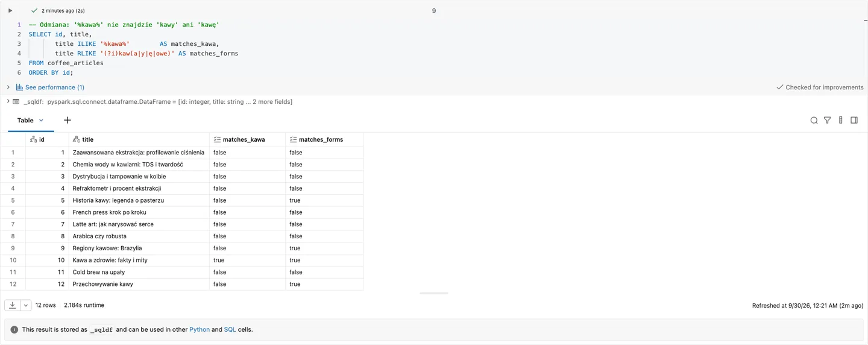Click the '12 rows' count label
The image size is (868, 345).
[46, 305]
